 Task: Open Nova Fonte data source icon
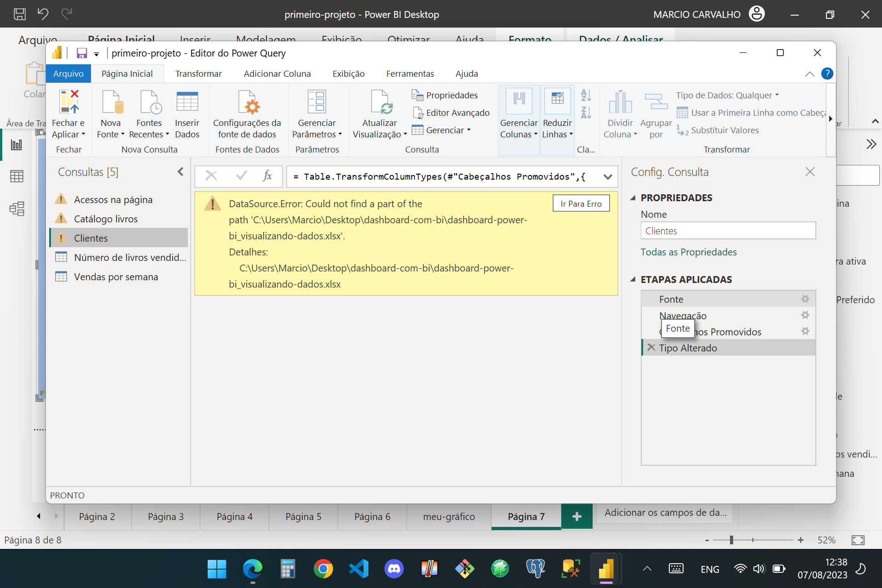click(x=113, y=102)
